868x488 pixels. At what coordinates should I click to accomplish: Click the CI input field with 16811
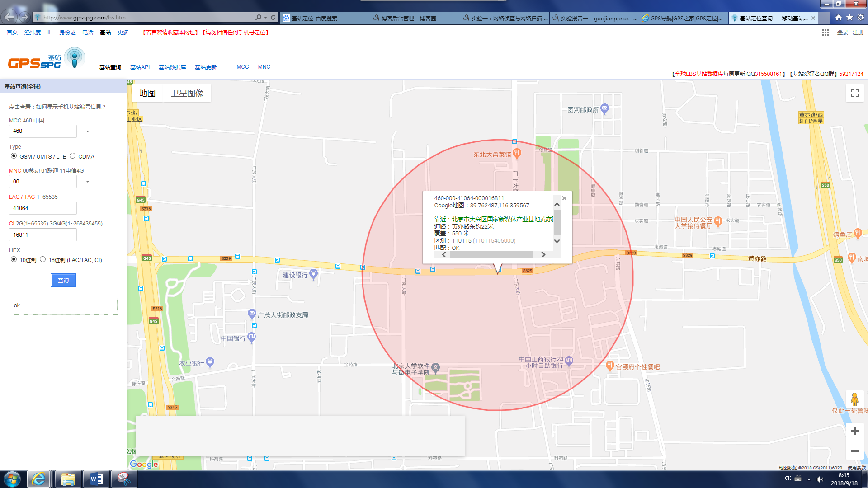pyautogui.click(x=43, y=235)
